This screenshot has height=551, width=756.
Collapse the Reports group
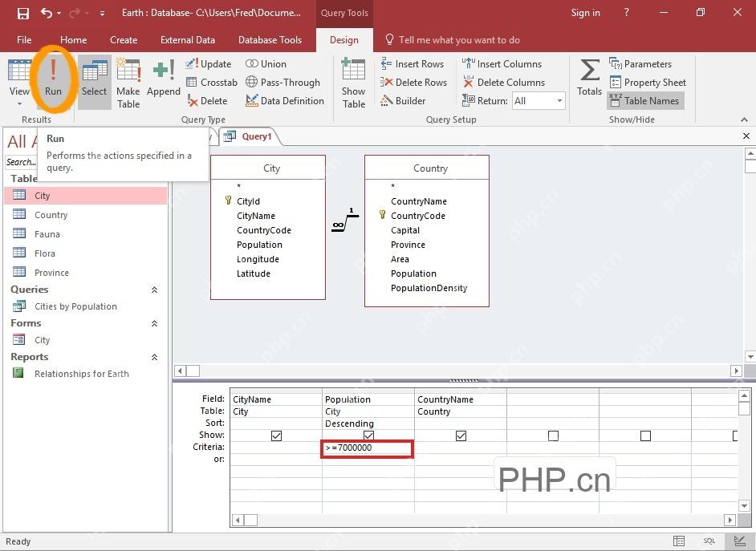(x=154, y=357)
